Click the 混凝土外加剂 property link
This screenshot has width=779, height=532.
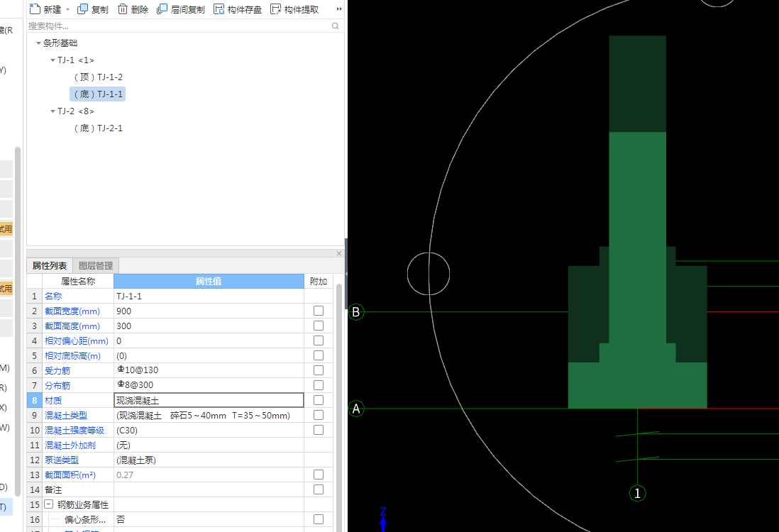pos(70,445)
